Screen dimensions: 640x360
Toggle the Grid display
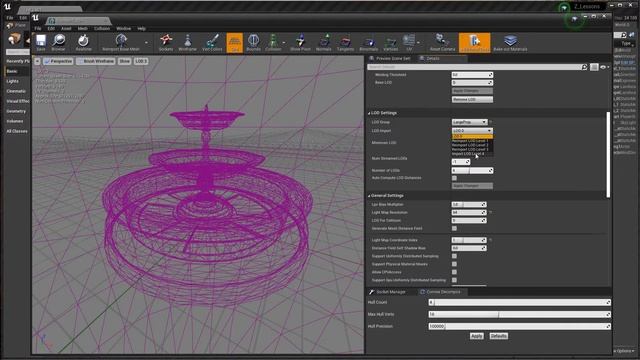(x=234, y=42)
